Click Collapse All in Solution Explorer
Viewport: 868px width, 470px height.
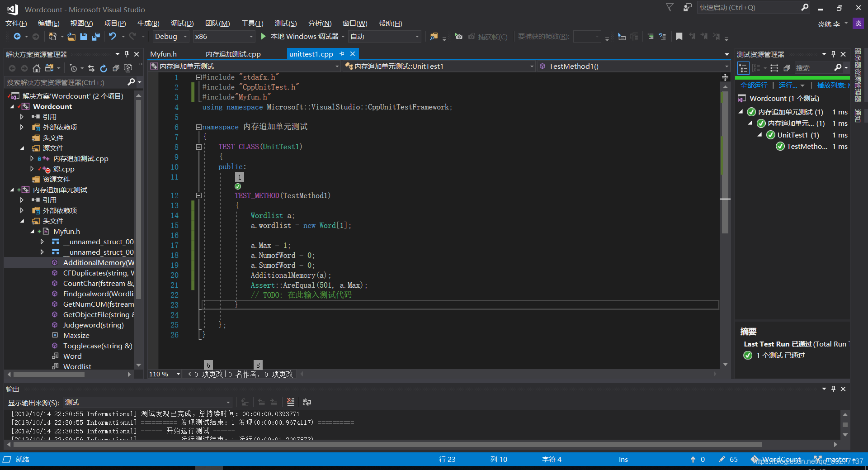click(x=116, y=68)
